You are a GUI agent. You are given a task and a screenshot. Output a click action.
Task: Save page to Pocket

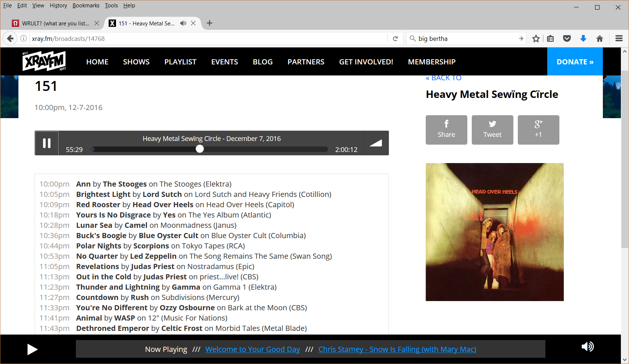(x=567, y=39)
